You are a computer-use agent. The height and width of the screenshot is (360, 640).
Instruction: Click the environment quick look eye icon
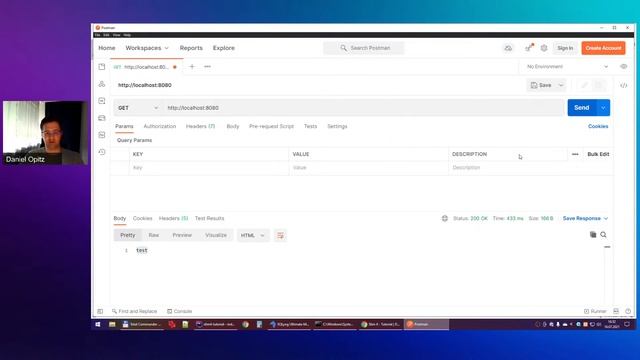click(624, 67)
